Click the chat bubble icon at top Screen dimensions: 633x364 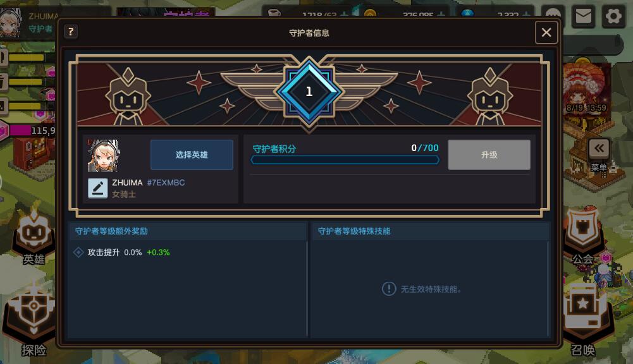tap(553, 15)
